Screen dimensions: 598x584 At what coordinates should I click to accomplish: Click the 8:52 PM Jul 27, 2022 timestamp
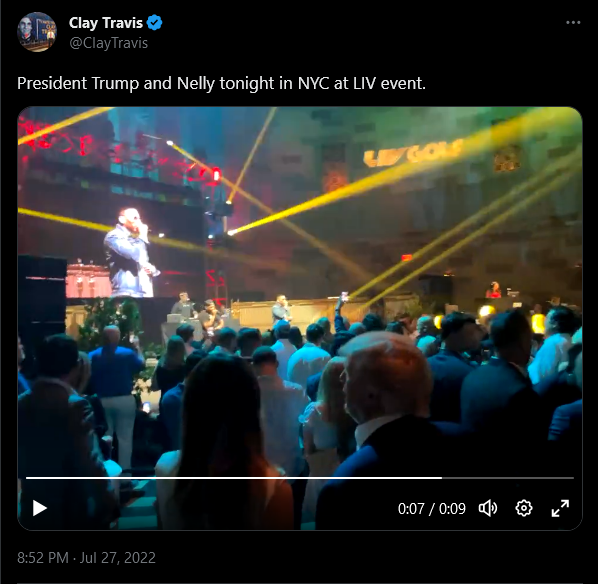click(x=87, y=558)
